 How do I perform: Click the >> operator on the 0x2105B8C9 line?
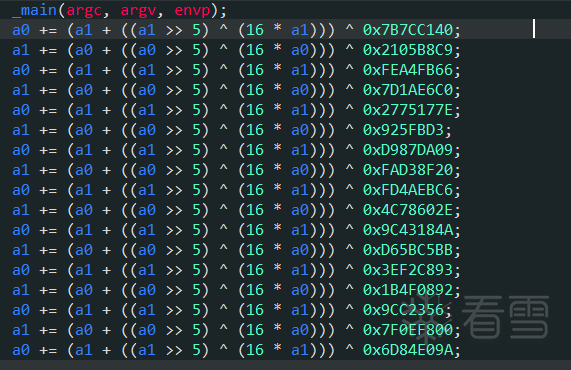coord(174,50)
